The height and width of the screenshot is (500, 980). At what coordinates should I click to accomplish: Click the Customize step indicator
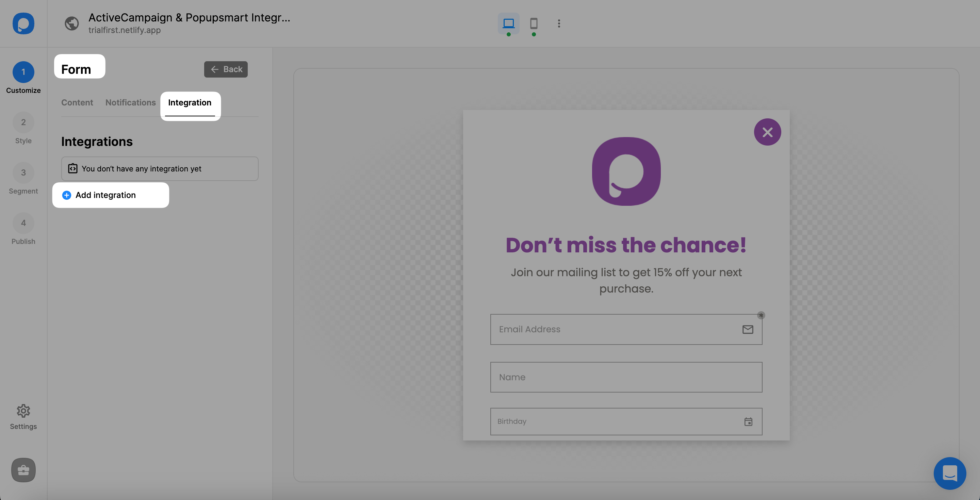pyautogui.click(x=23, y=71)
